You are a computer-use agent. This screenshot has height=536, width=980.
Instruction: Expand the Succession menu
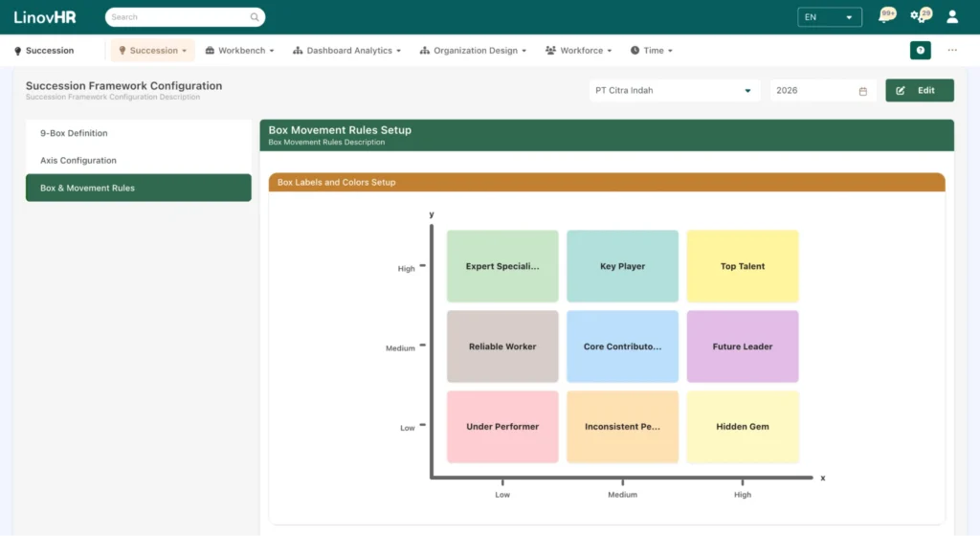(152, 51)
